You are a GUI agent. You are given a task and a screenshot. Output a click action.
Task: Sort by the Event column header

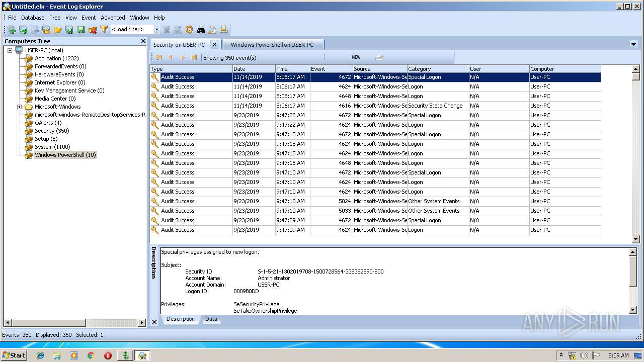click(x=331, y=69)
